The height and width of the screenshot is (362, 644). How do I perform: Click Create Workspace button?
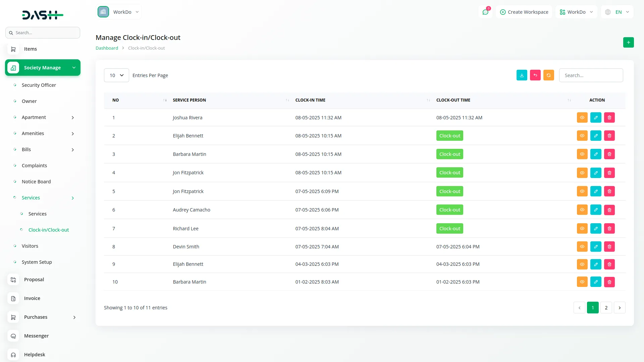click(524, 12)
